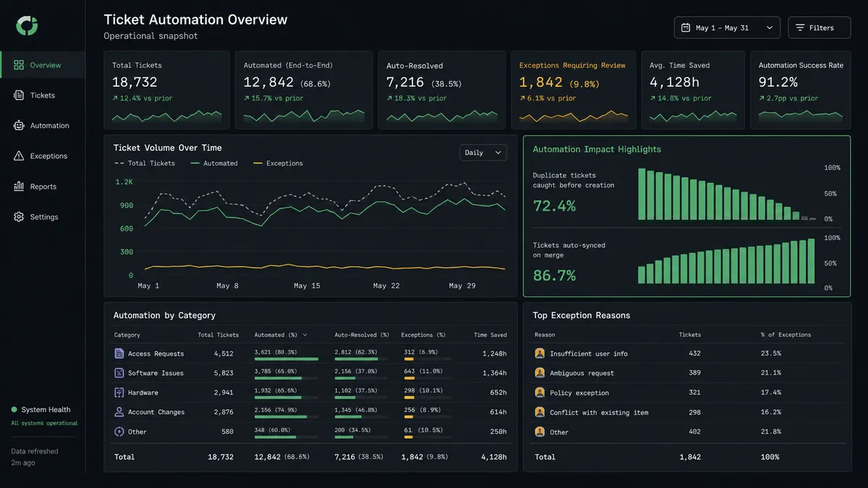Click the Hardware category icon
This screenshot has width=868, height=488.
point(119,393)
